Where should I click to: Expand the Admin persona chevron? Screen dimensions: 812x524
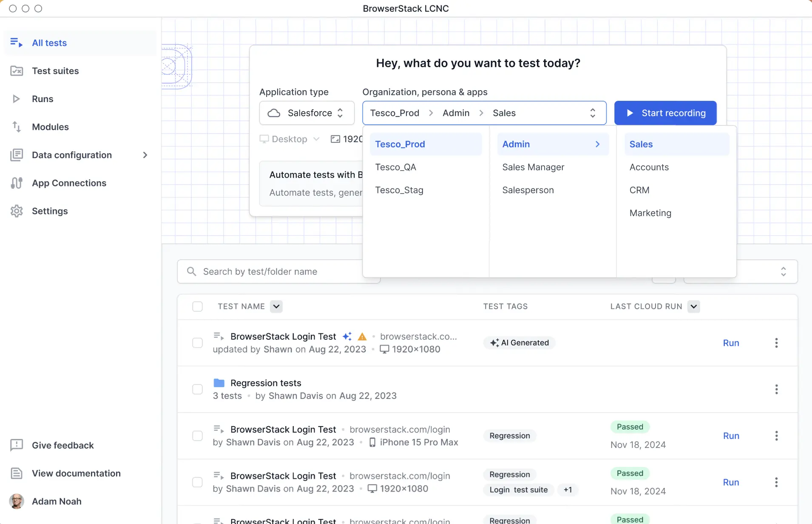[597, 144]
